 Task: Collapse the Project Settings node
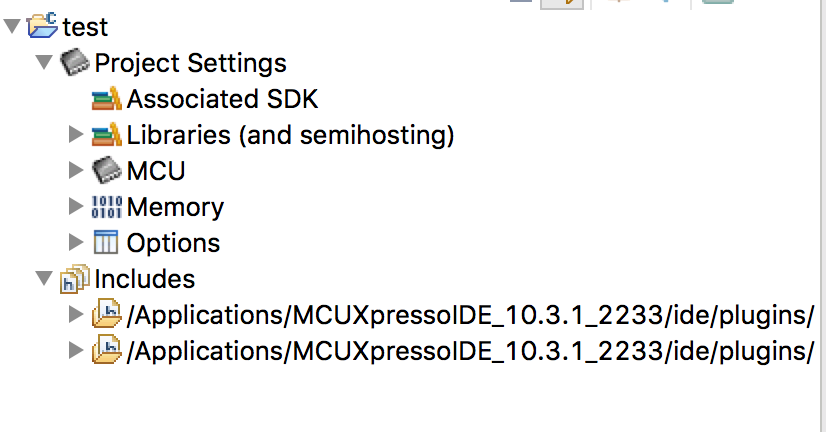click(x=43, y=62)
